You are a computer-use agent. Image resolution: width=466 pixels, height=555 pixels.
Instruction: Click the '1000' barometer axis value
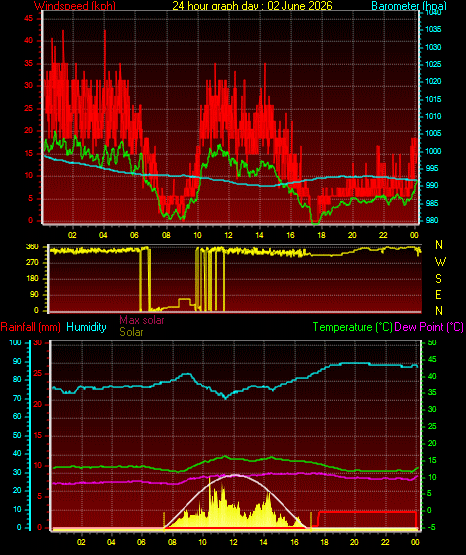pos(433,151)
